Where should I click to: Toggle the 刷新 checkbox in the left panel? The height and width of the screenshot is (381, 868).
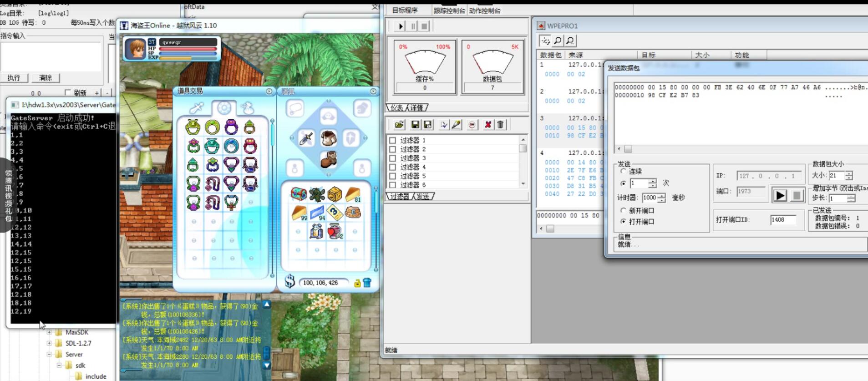pyautogui.click(x=68, y=92)
